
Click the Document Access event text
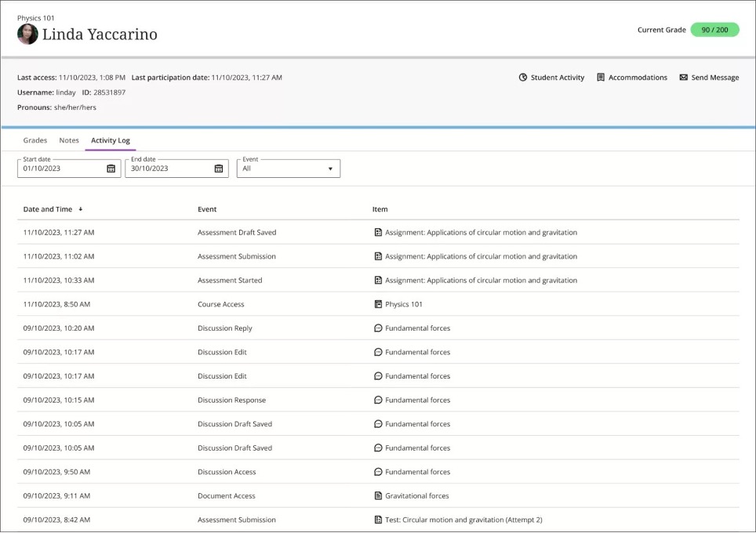pos(226,496)
